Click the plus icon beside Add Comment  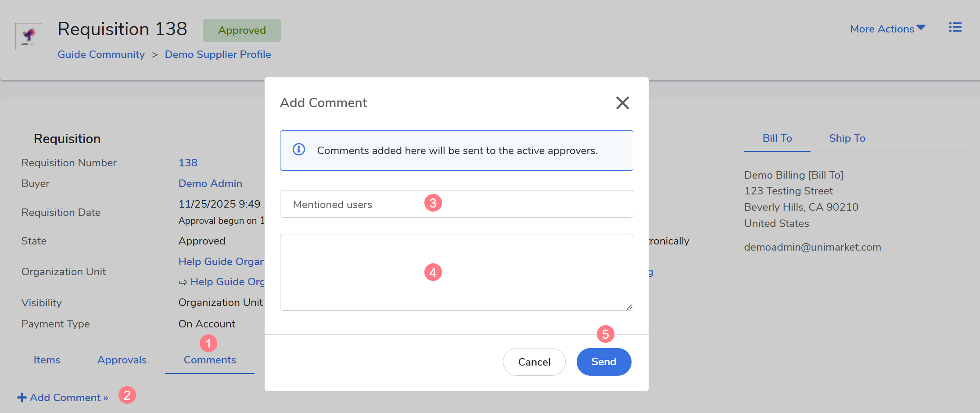point(22,398)
